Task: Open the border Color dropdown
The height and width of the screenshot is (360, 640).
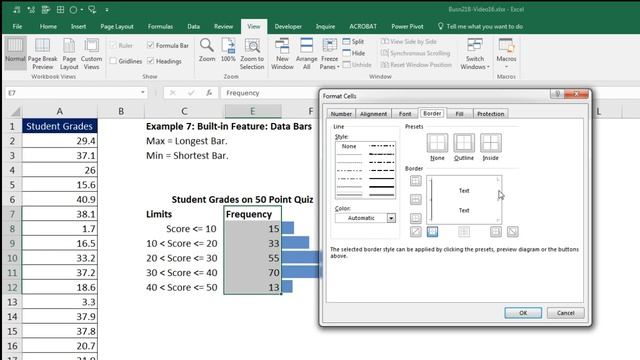Action: (391, 218)
